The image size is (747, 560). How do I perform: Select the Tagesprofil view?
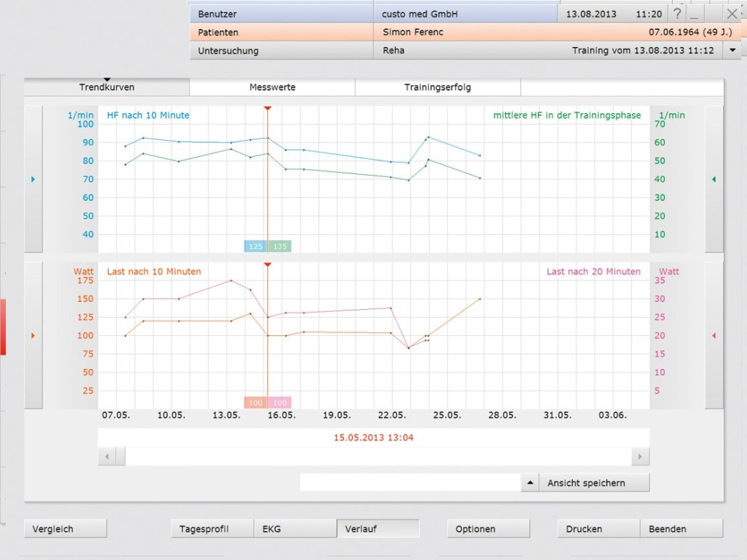coord(212,529)
